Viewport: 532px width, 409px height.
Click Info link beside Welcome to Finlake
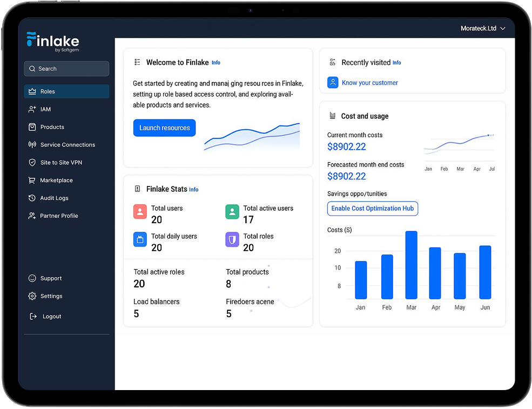click(x=216, y=63)
